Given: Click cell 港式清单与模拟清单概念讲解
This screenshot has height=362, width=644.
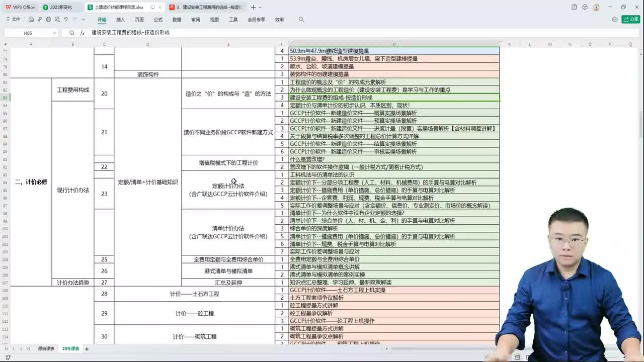Looking at the screenshot, I should tap(394, 267).
